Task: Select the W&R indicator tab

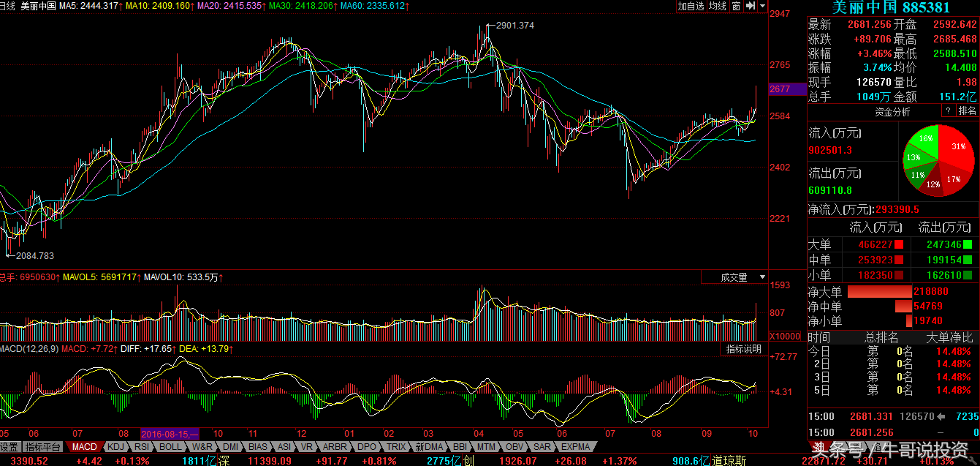Action: click(202, 446)
